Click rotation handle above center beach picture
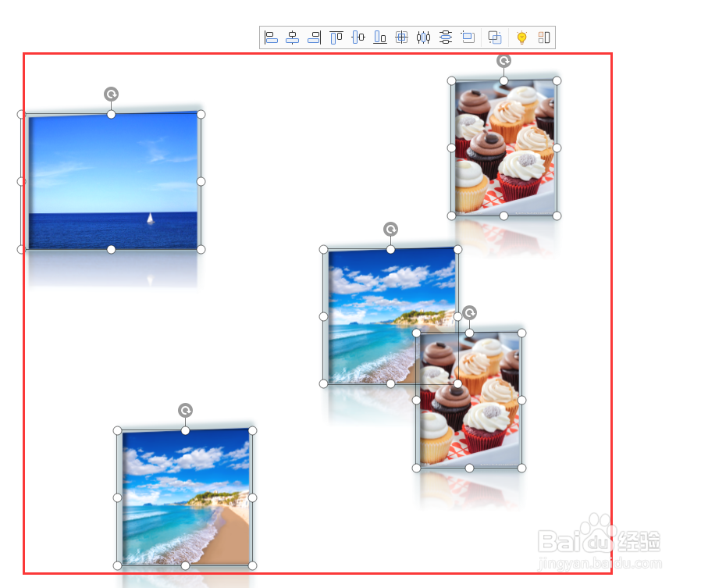Viewport: 701px width, 588px height. 391,230
